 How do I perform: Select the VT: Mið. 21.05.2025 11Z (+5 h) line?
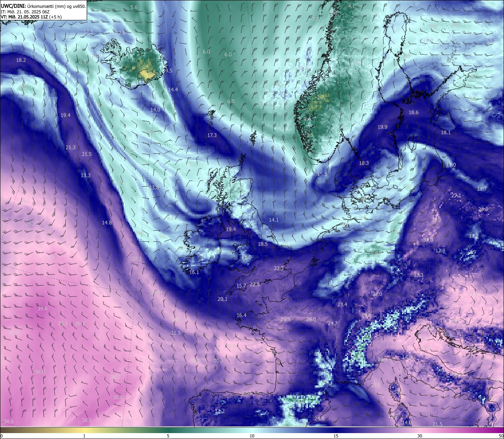[x=31, y=17]
